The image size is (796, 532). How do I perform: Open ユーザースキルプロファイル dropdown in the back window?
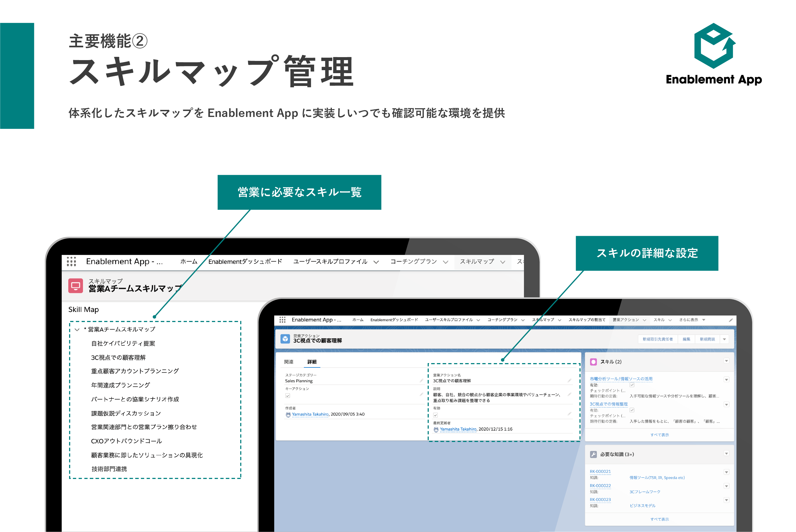point(376,262)
